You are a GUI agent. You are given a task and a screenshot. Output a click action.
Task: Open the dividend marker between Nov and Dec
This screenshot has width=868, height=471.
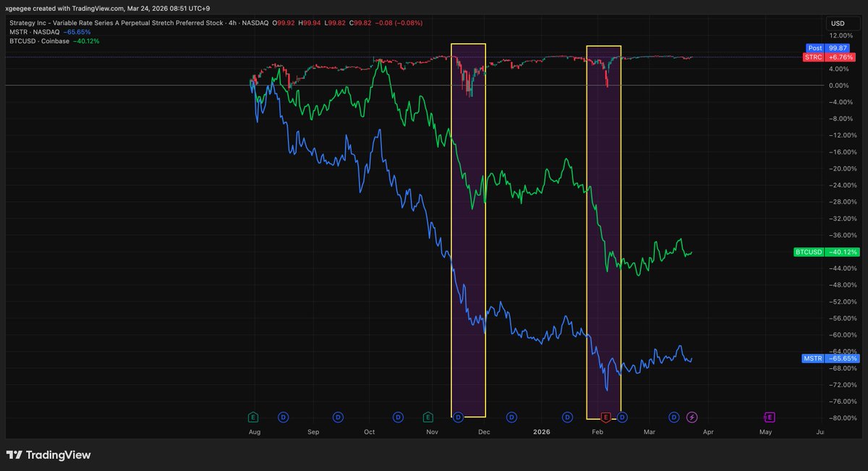(458, 417)
